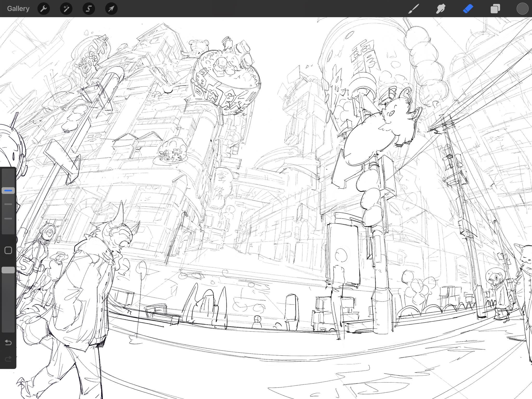Jump to the upper gray size notch
This screenshot has height=399, width=532.
point(8,204)
